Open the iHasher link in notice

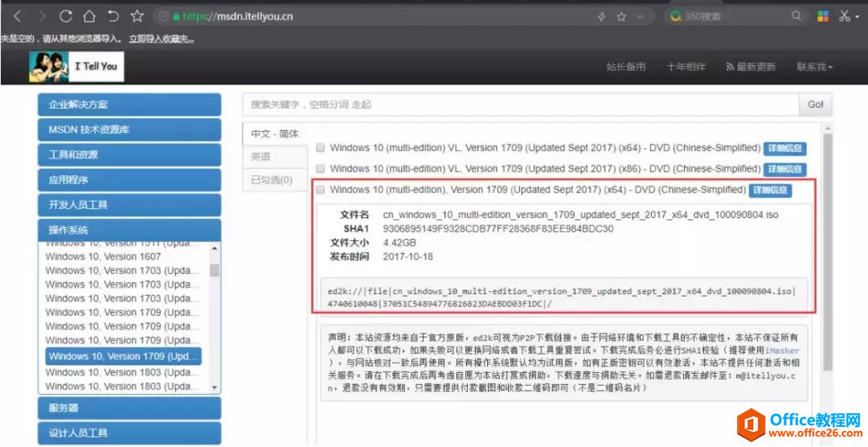(x=783, y=351)
